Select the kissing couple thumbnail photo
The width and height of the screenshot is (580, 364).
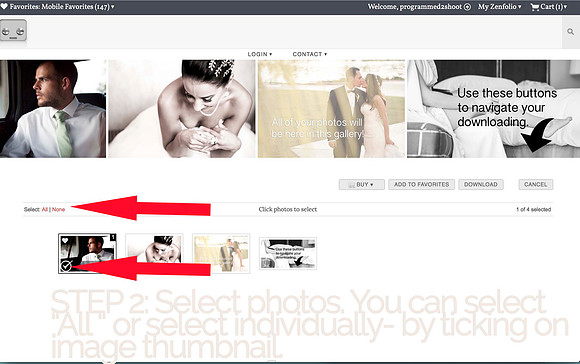tap(221, 253)
